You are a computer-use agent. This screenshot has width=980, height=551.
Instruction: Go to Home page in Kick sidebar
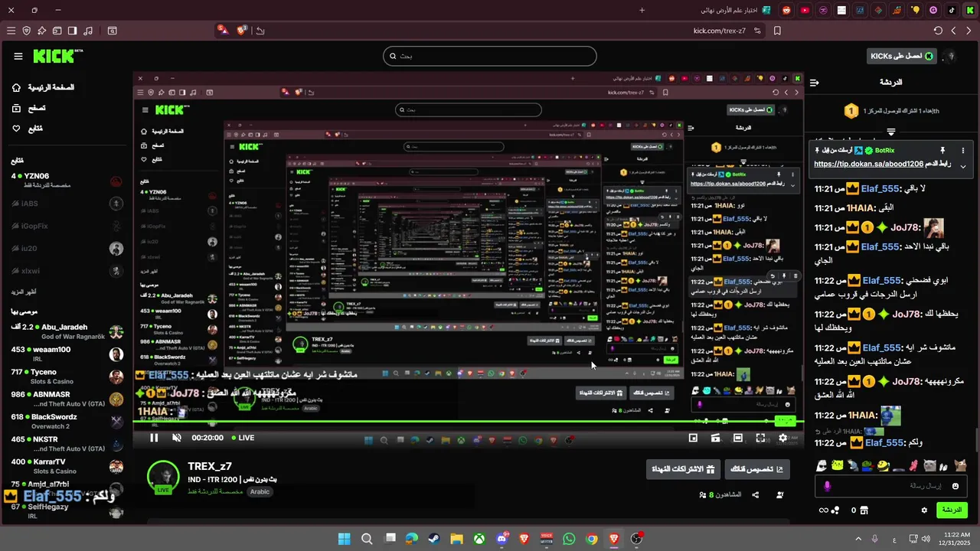pos(43,87)
